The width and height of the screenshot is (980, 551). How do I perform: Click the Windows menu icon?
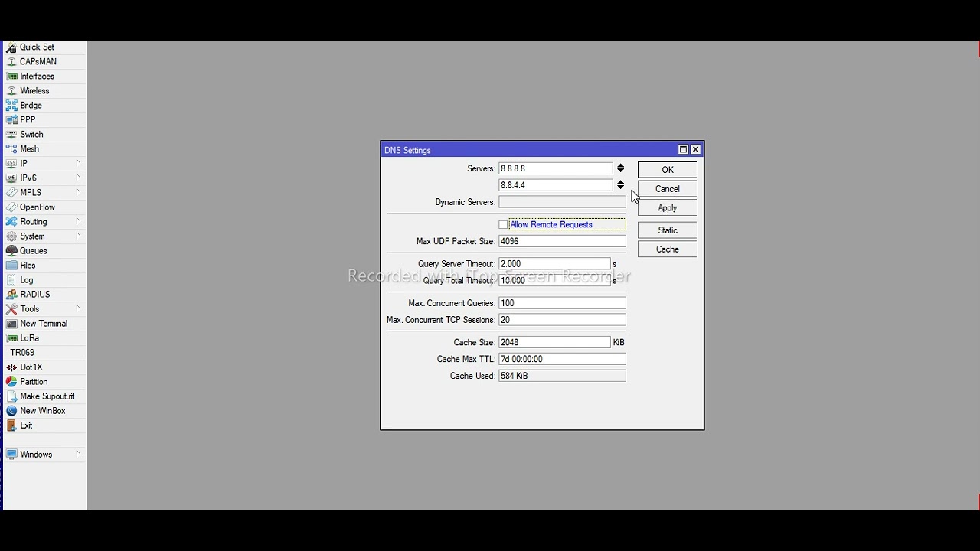click(x=11, y=455)
